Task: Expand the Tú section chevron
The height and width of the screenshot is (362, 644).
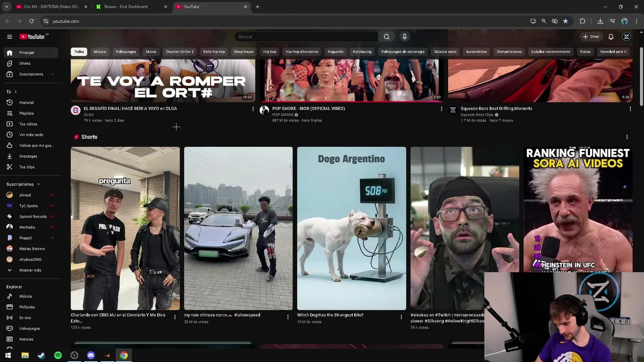Action: pyautogui.click(x=15, y=92)
